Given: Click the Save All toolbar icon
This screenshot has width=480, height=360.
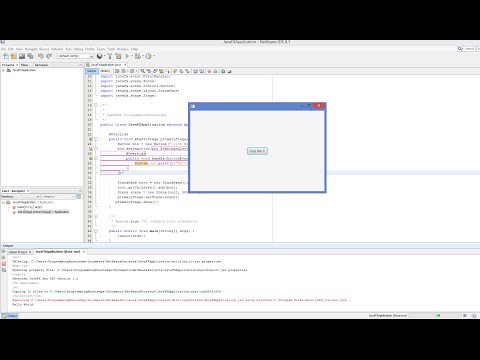Looking at the screenshot, I should point(30,56).
